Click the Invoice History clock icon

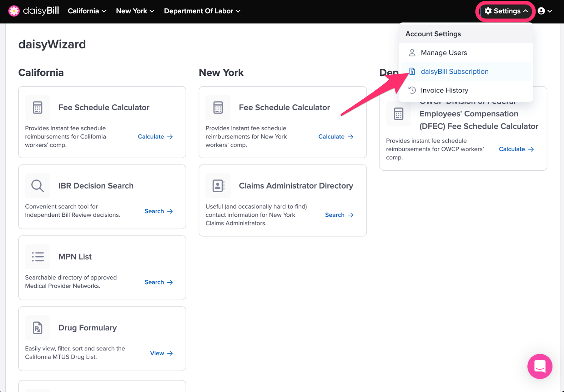click(x=412, y=90)
